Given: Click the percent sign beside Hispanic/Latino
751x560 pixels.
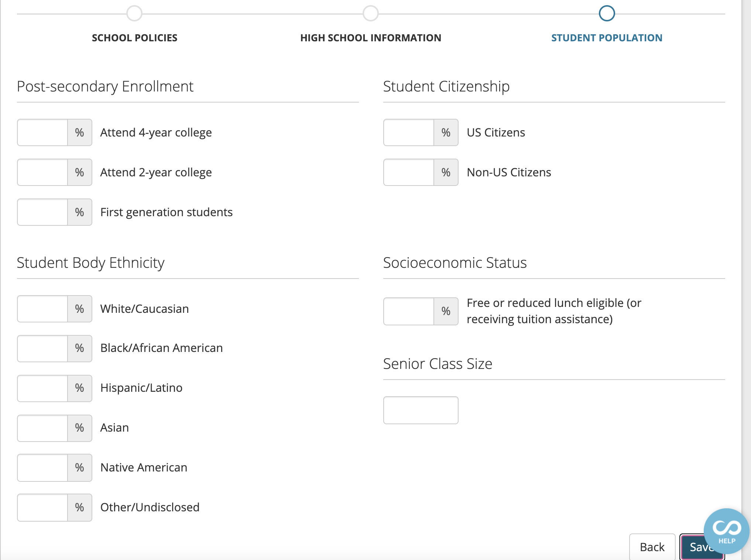Looking at the screenshot, I should (80, 388).
